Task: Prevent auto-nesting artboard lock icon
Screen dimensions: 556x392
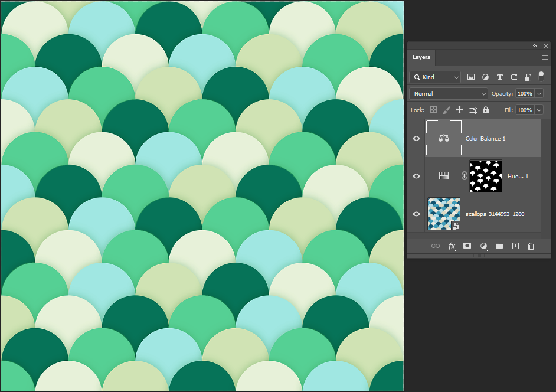Action: click(x=473, y=110)
